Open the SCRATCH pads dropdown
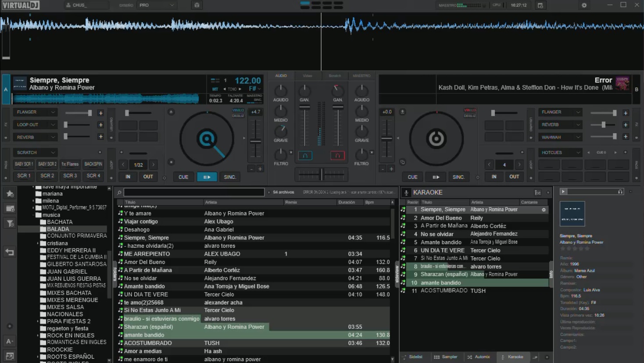 [x=36, y=153]
